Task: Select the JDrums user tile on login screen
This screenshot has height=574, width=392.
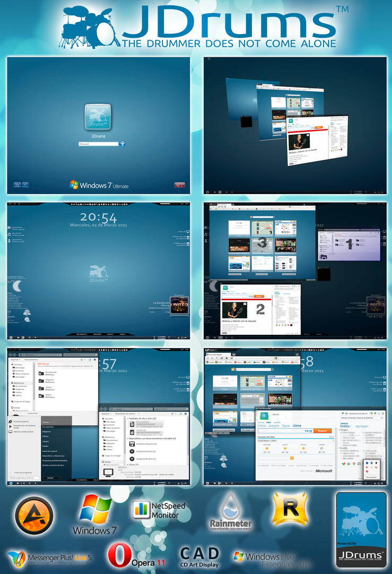Action: [98, 117]
